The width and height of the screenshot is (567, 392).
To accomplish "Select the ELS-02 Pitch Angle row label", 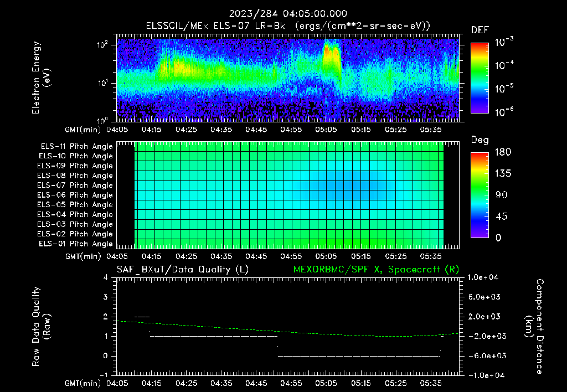I will click(75, 234).
